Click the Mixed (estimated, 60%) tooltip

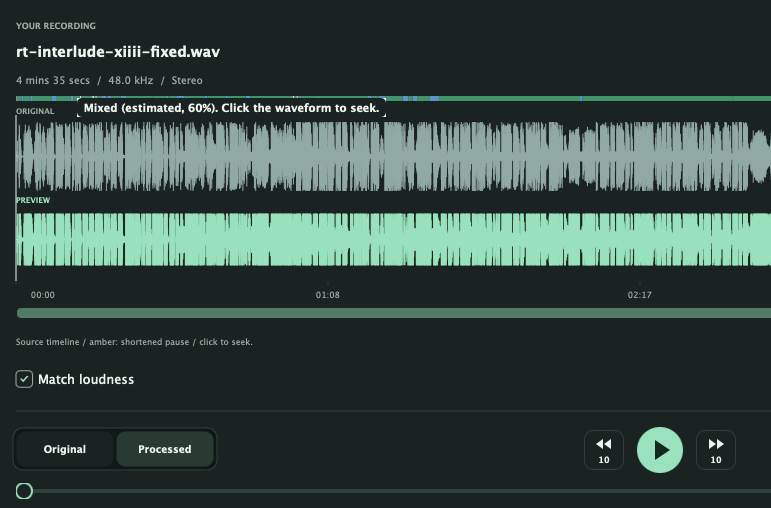(x=231, y=108)
